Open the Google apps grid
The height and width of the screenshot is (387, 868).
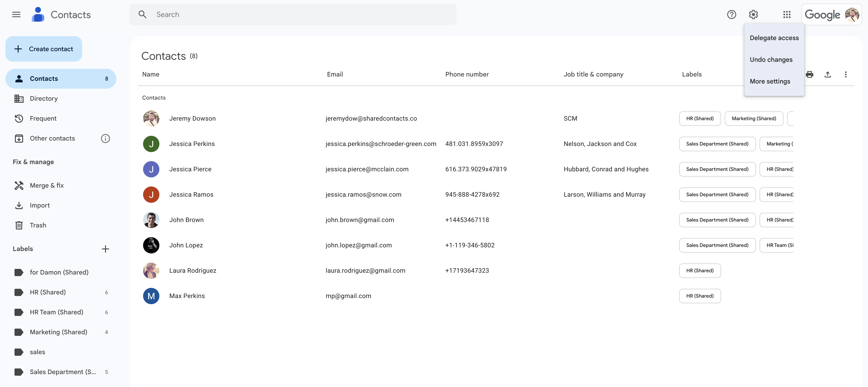pyautogui.click(x=786, y=14)
